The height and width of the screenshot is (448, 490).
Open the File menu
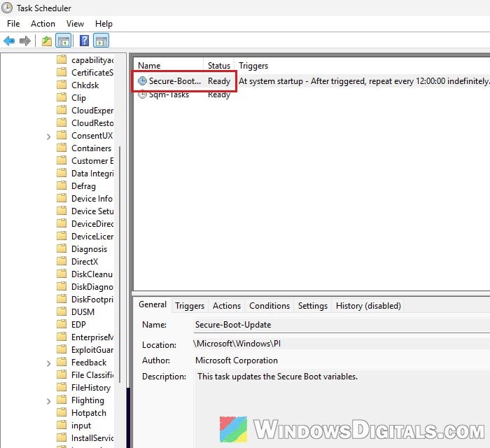(13, 24)
